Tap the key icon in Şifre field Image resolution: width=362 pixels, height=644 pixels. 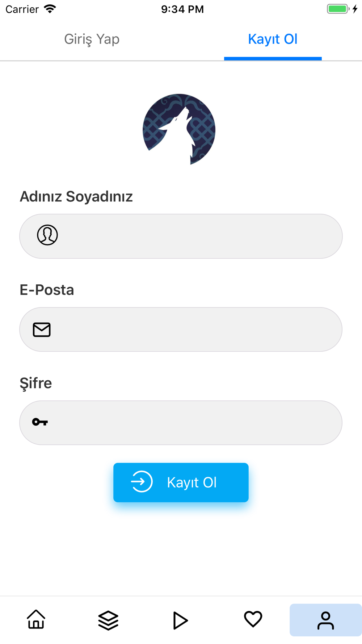tap(40, 422)
